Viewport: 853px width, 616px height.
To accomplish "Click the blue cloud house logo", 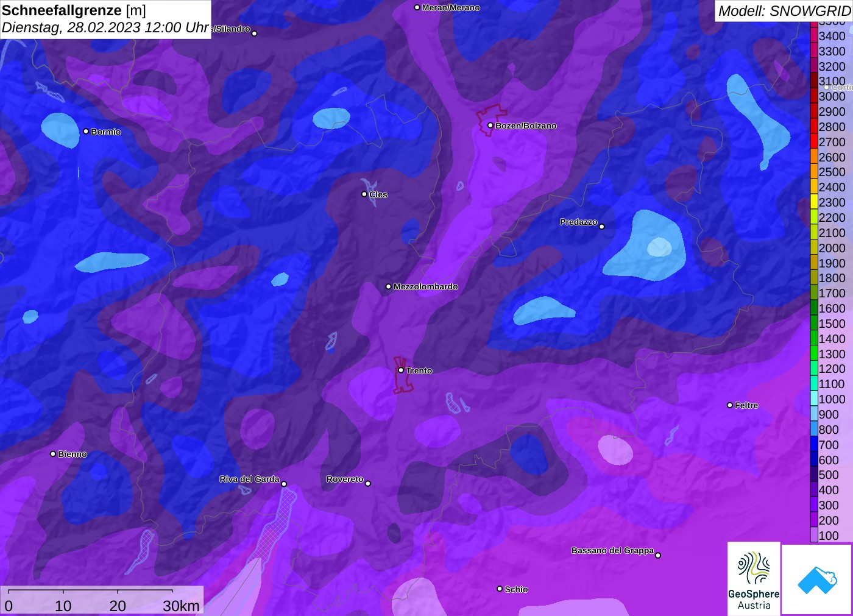I will [817, 579].
